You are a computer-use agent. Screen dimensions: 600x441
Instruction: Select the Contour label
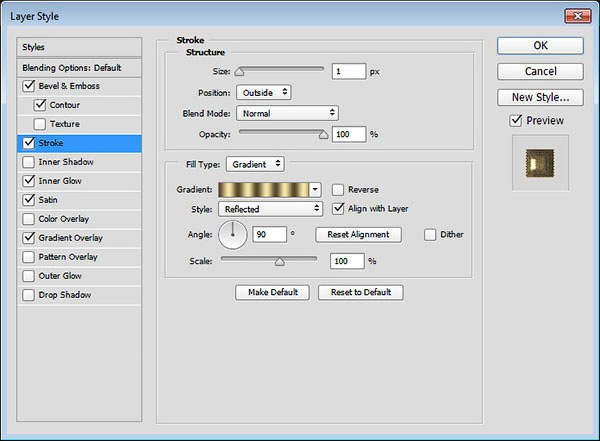(x=65, y=105)
